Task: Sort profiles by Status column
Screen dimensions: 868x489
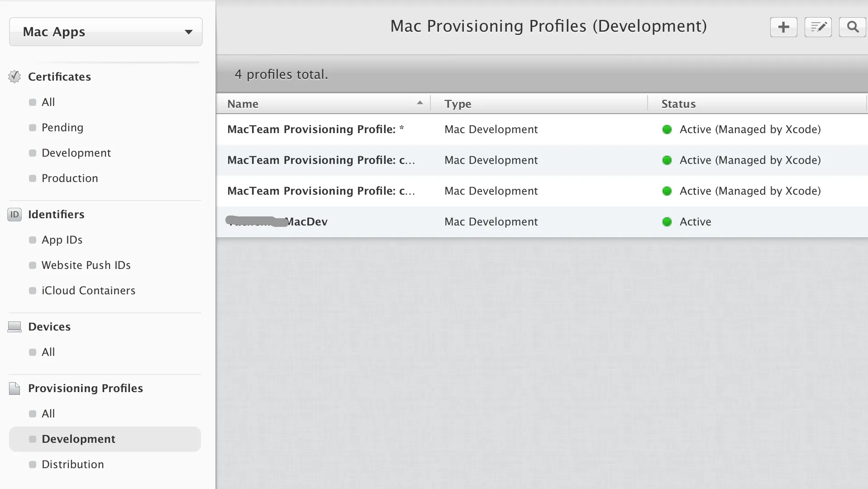Action: tap(678, 104)
